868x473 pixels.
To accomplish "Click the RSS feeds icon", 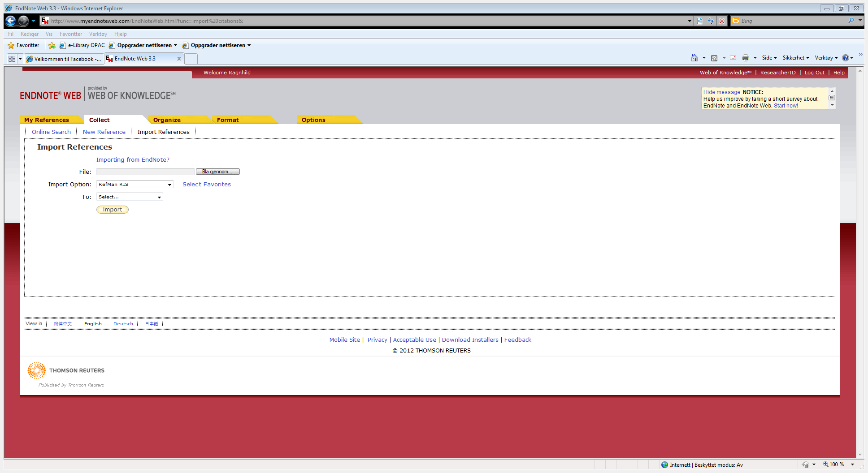I will [x=714, y=58].
